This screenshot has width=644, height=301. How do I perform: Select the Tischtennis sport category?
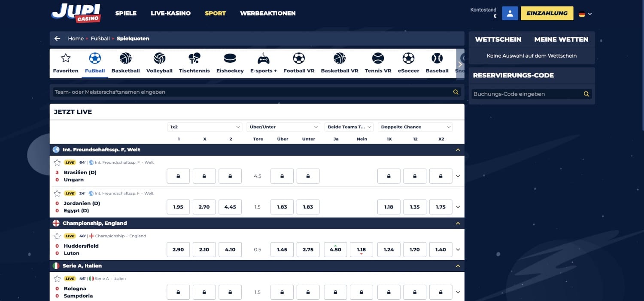[194, 63]
